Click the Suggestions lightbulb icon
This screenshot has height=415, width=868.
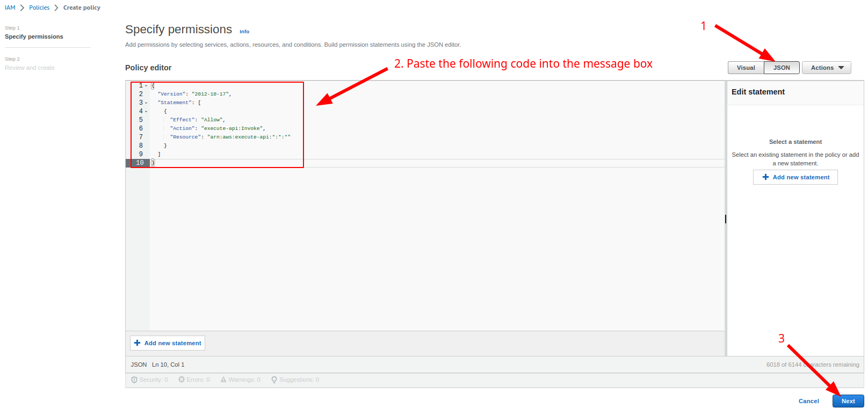point(274,380)
